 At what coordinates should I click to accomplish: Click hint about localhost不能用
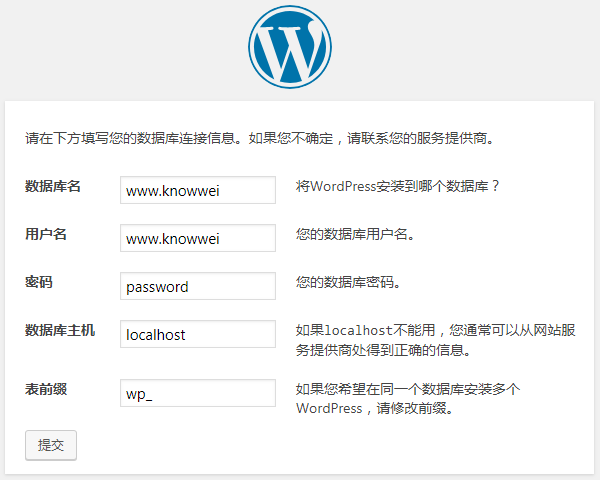coord(435,340)
